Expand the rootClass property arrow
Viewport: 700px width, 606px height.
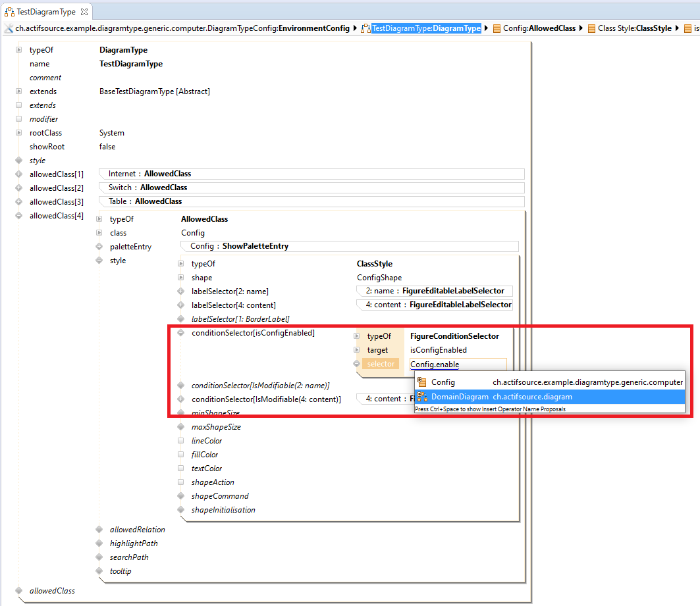click(x=19, y=133)
